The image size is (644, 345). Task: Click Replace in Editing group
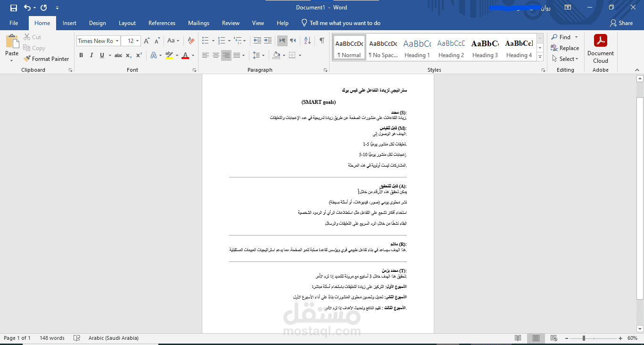[565, 48]
